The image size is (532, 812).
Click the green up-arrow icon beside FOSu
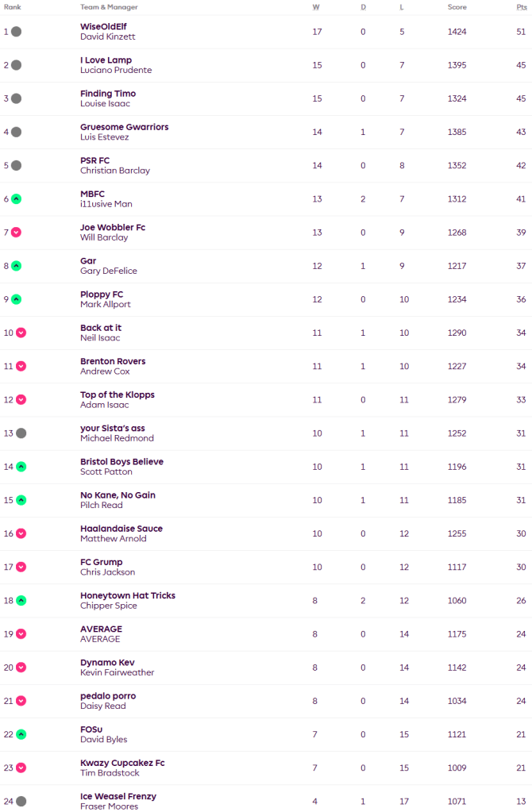point(21,735)
